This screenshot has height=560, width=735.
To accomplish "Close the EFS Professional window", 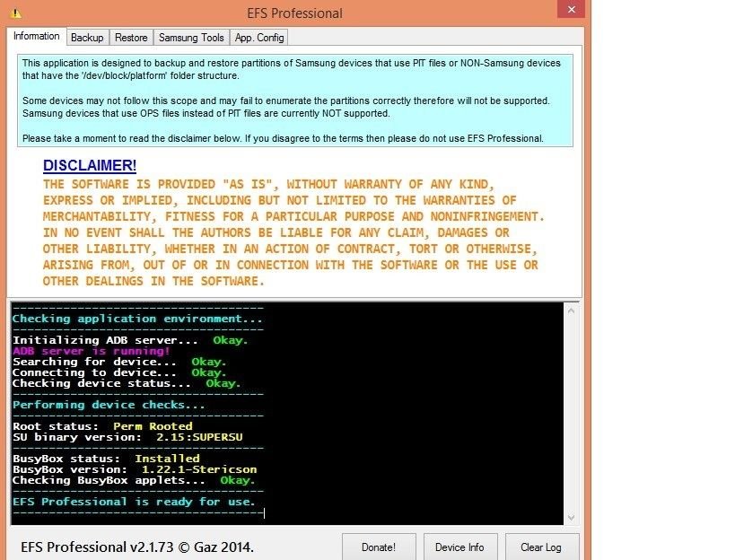I will 571,9.
